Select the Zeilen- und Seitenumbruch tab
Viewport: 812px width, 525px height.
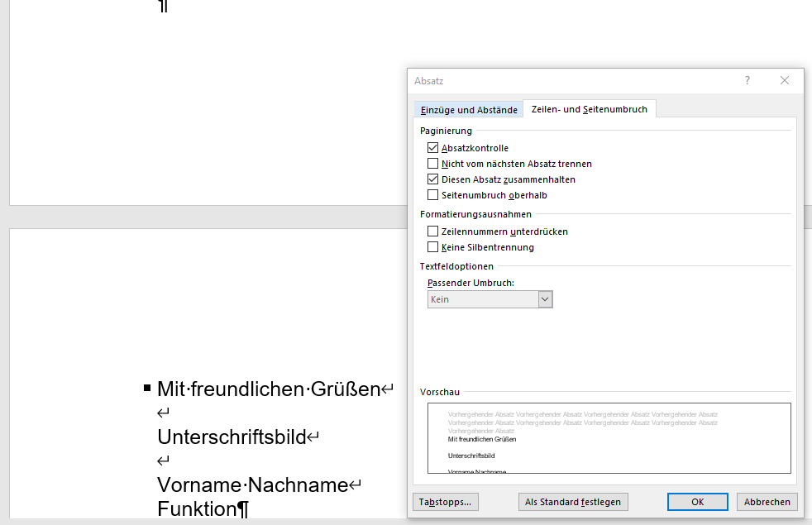589,109
